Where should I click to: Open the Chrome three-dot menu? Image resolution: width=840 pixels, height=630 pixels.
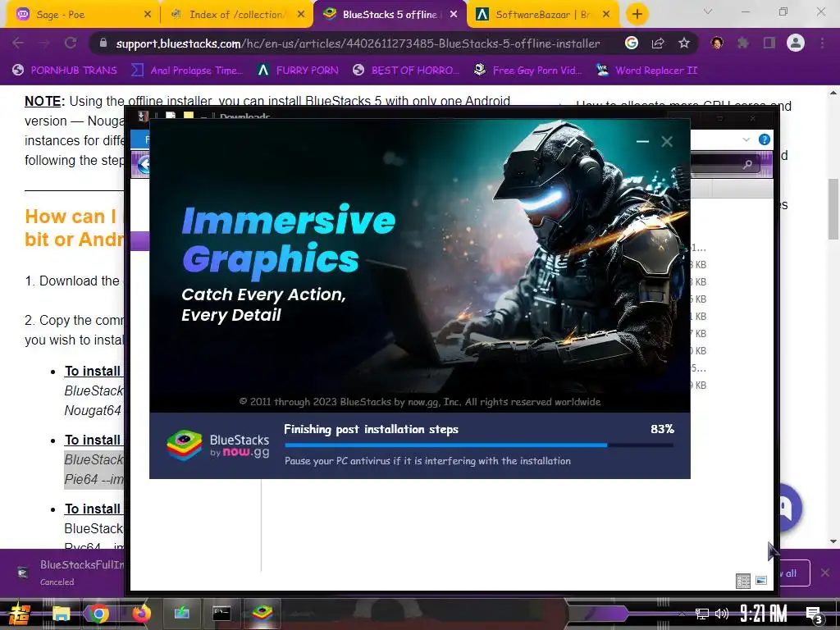click(822, 43)
